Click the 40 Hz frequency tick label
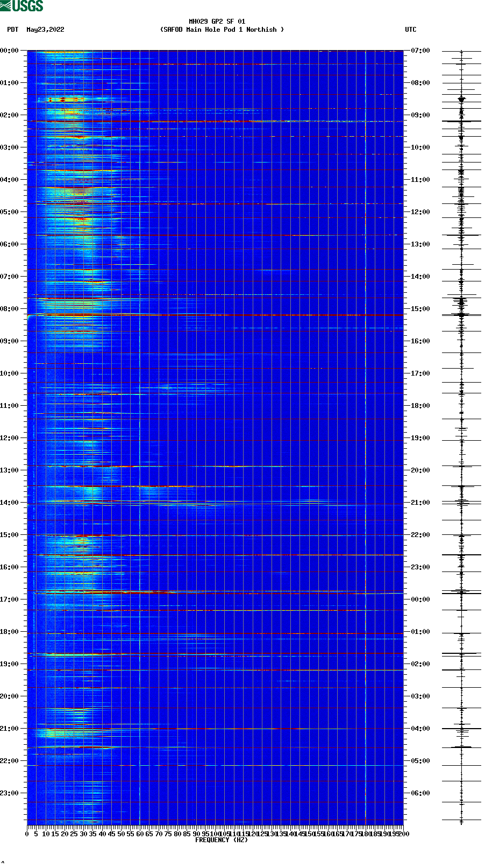The image size is (485, 868). coord(102,834)
